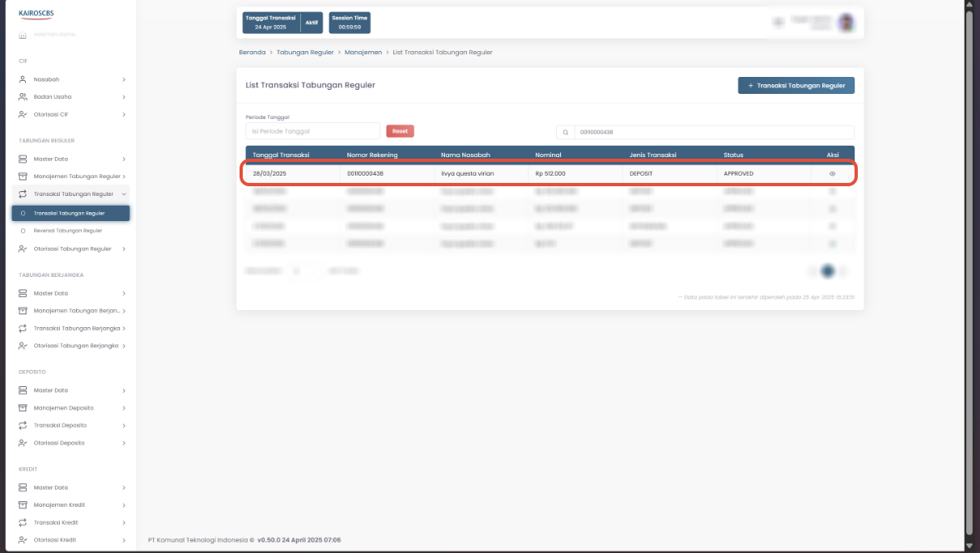Expand the Transaksi Deposito chevron
This screenshot has height=553, width=980.
pyautogui.click(x=124, y=425)
